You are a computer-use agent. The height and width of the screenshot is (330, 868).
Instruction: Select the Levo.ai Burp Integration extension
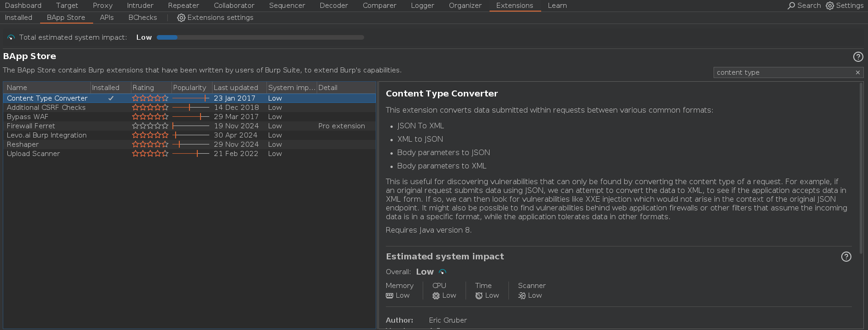pos(189,135)
